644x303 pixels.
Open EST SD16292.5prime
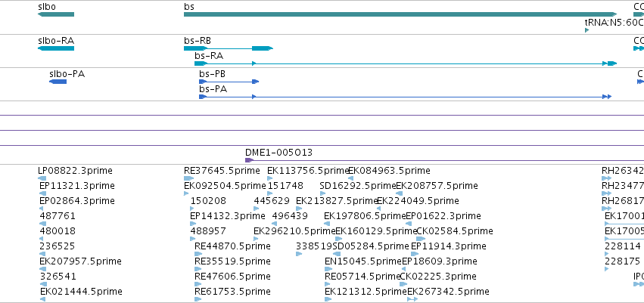[x=358, y=186]
